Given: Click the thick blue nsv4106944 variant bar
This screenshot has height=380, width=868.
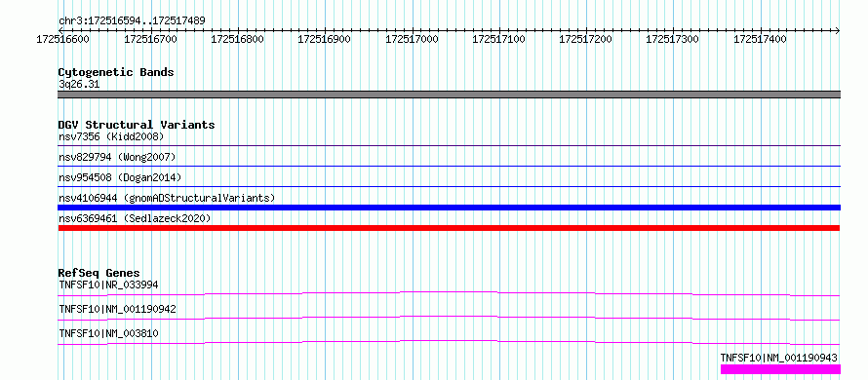Looking at the screenshot, I should 449,208.
